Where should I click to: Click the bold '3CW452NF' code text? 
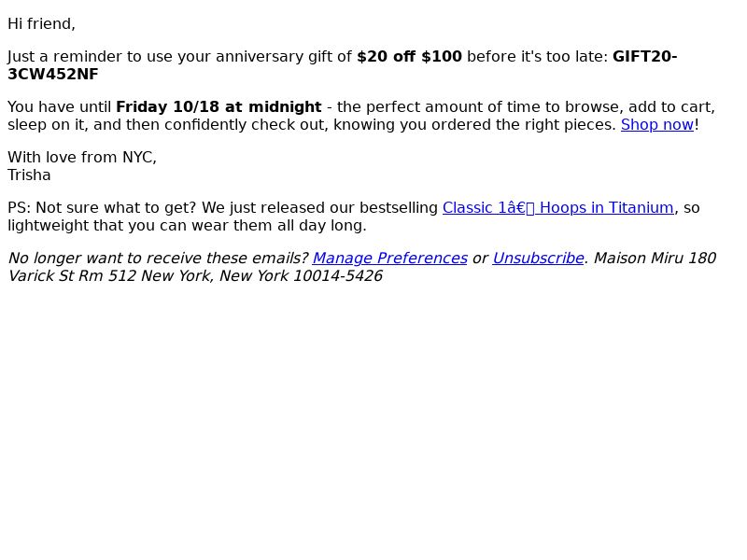point(53,75)
